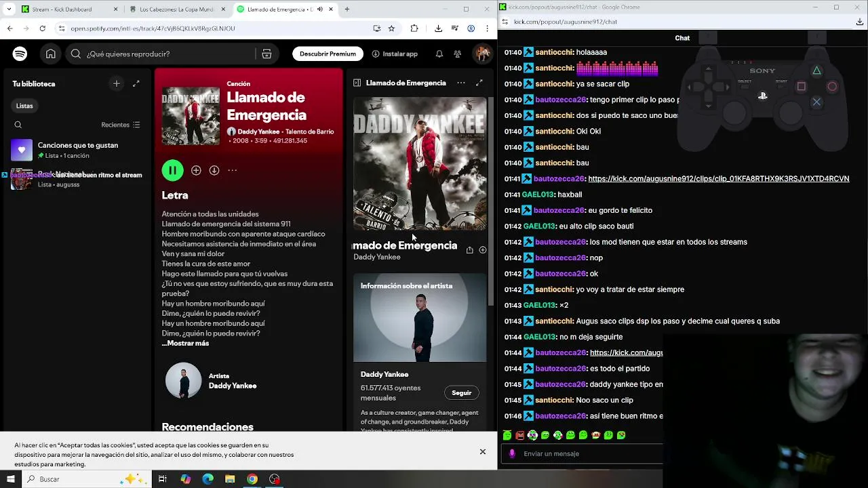The image size is (868, 488).
Task: Open Chrome extensions puzzle icon
Action: [x=414, y=28]
